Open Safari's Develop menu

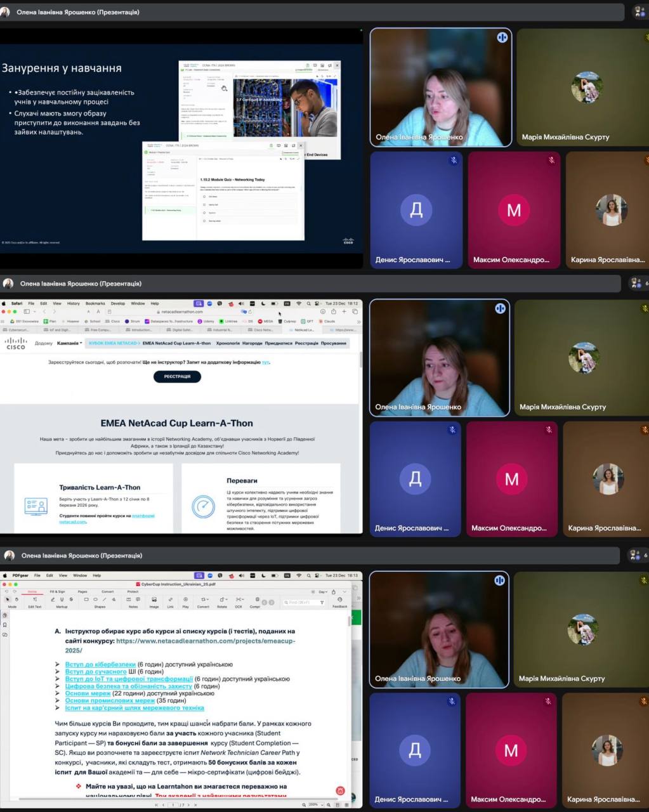click(118, 303)
